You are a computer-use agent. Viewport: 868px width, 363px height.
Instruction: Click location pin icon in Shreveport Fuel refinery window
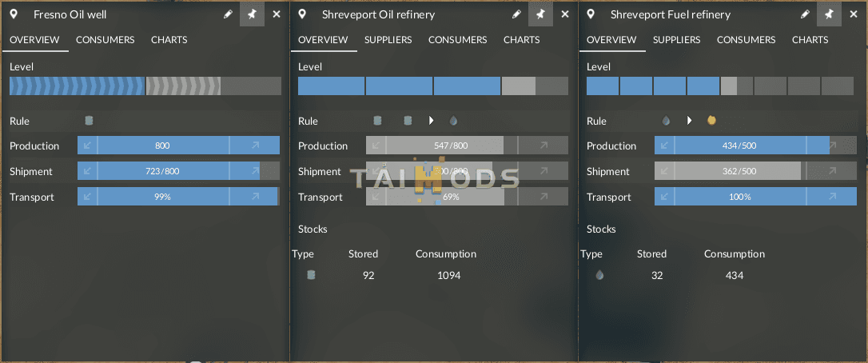tap(591, 14)
